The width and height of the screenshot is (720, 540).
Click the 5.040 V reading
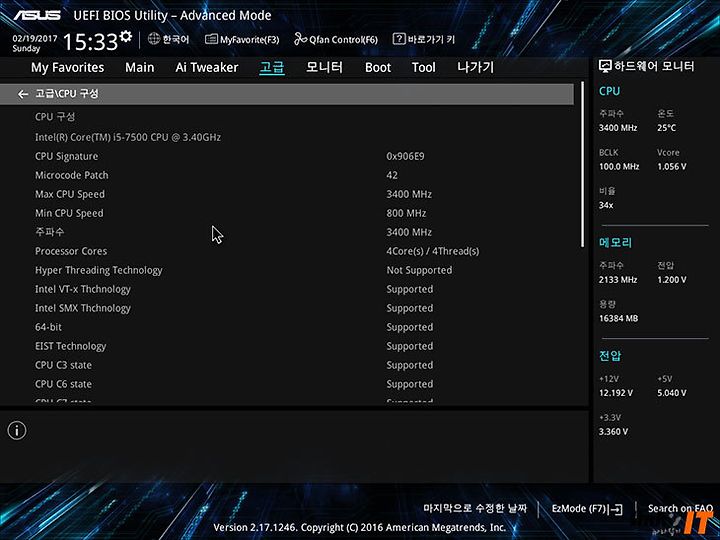[x=672, y=393]
